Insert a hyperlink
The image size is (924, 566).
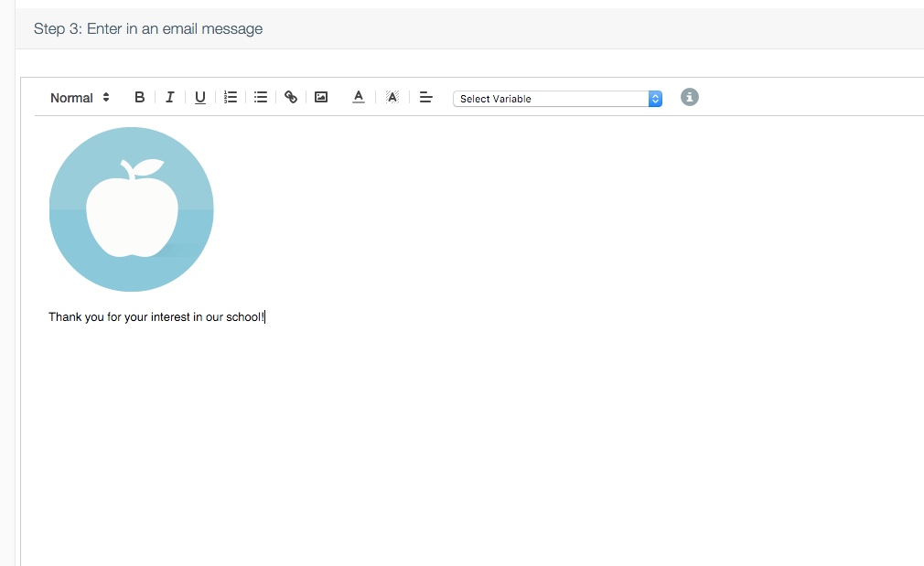coord(291,97)
